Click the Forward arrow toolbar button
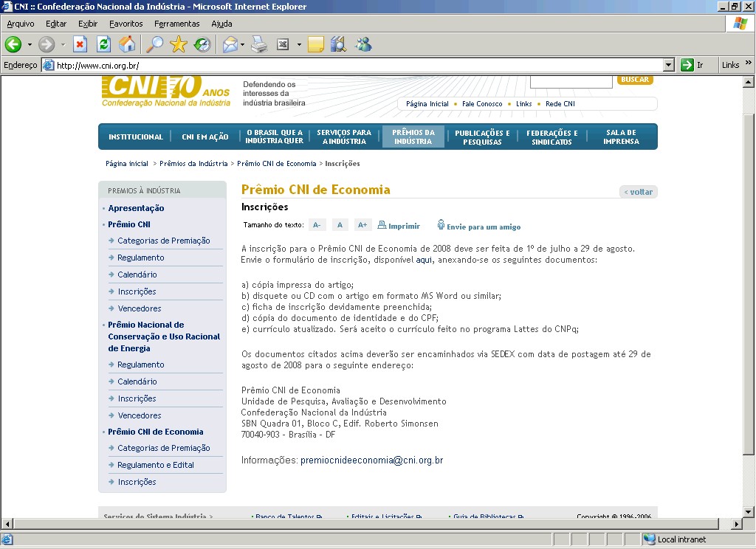This screenshot has height=549, width=756. tap(47, 45)
